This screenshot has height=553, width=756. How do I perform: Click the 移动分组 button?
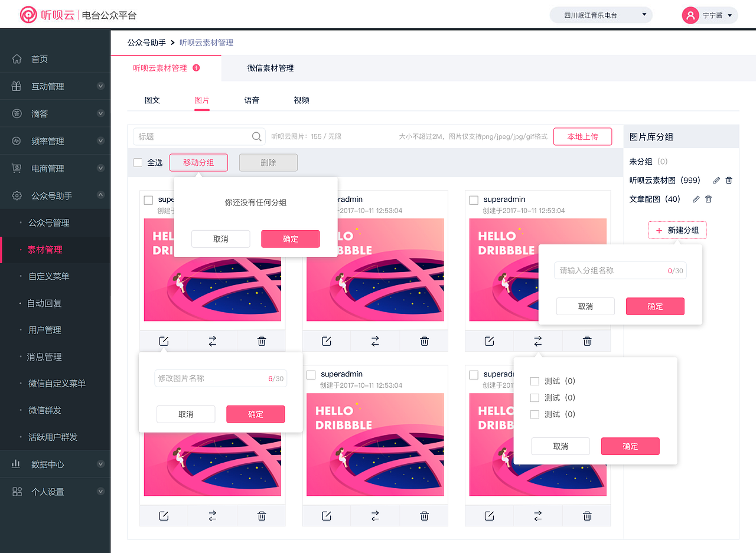[198, 162]
